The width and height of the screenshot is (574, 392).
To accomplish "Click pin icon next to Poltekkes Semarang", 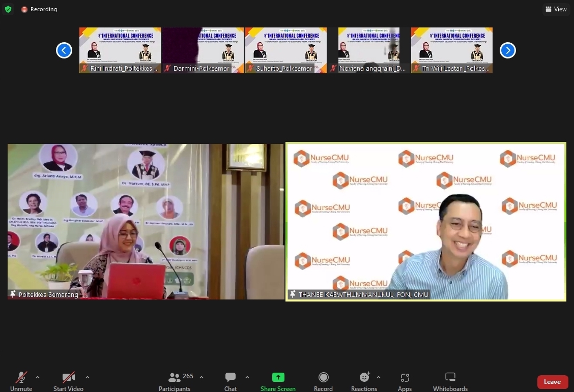I will click(x=13, y=294).
